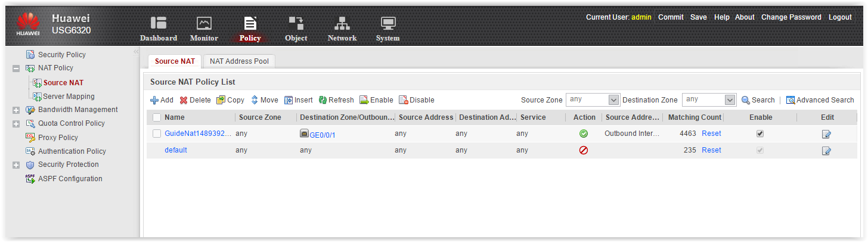Toggle the select-all checkbox in the header
The width and height of the screenshot is (868, 242).
[x=157, y=117]
